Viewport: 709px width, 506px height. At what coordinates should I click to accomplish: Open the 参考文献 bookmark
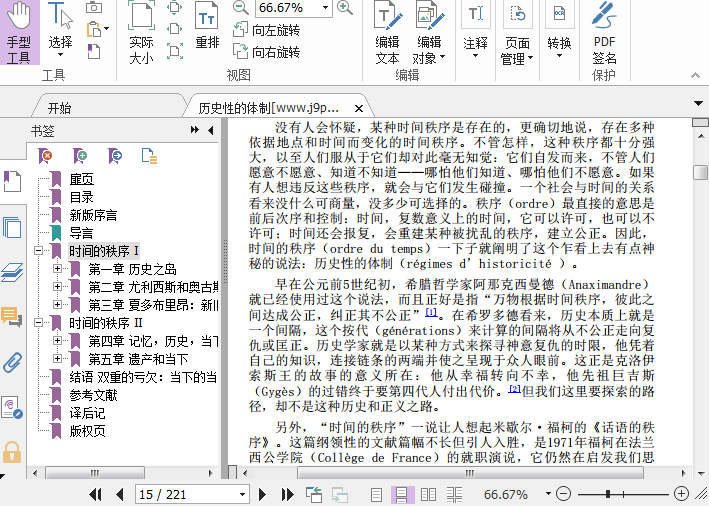[x=93, y=395]
